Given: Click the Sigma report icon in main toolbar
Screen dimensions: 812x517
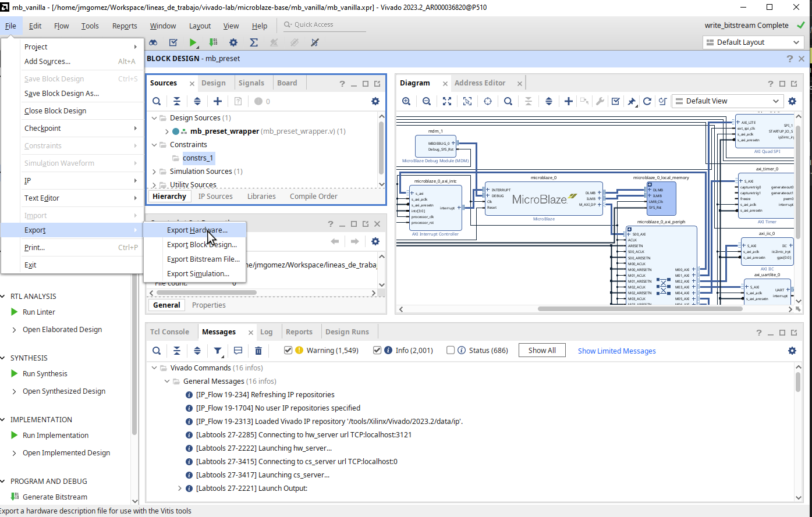Looking at the screenshot, I should coord(254,42).
